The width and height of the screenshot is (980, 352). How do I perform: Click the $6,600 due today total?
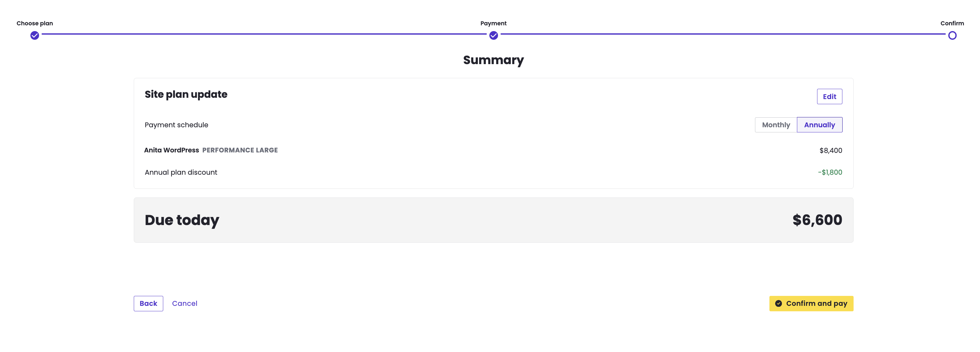click(x=817, y=220)
